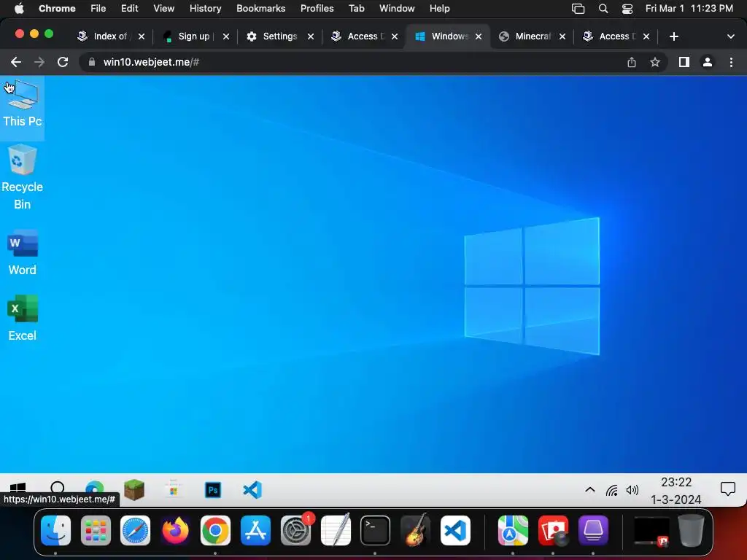This screenshot has width=747, height=560.
Task: Click the address bar URL field
Action: tap(352, 62)
